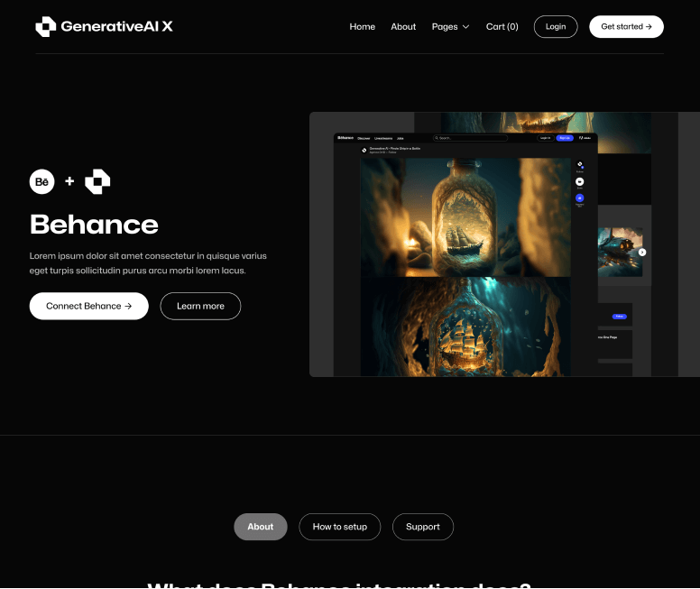700x589 pixels.
Task: Click the Get started button
Action: coord(626,27)
